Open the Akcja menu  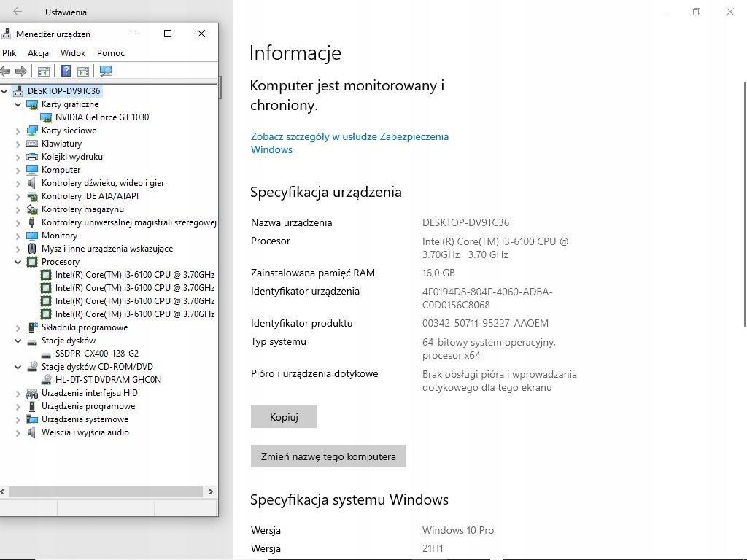pyautogui.click(x=38, y=53)
